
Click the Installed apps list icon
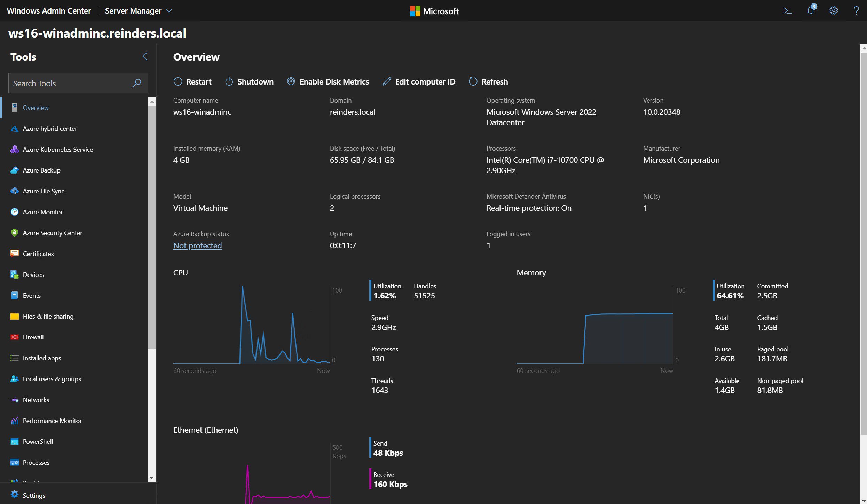(14, 358)
